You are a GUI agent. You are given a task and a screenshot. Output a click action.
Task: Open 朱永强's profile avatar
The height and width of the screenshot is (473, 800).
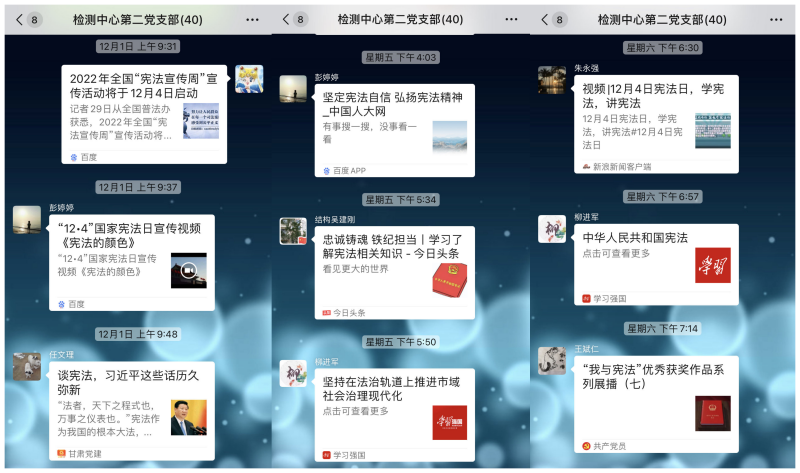[552, 80]
